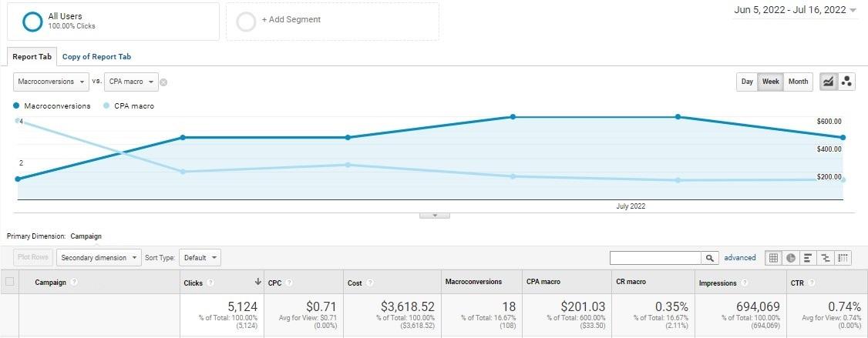This screenshot has width=868, height=338.
Task: Open the Copy of Report Tab
Action: 96,56
